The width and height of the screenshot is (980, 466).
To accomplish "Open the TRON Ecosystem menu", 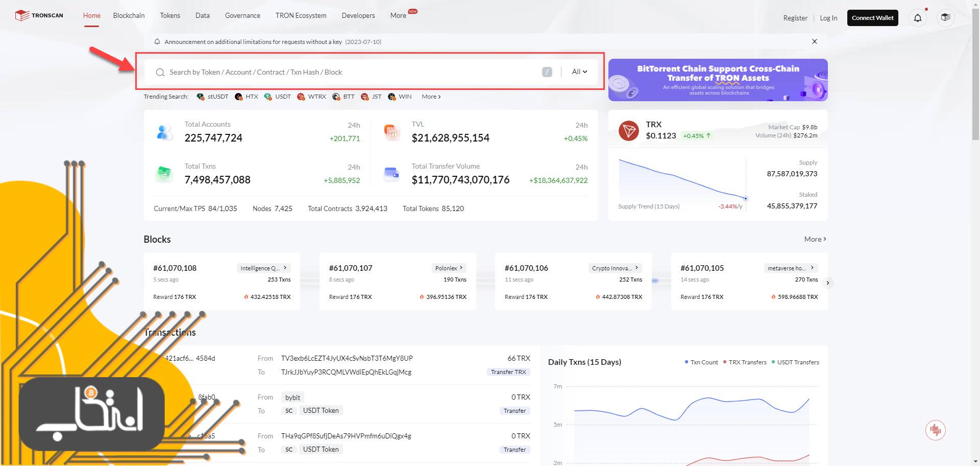I will [301, 16].
